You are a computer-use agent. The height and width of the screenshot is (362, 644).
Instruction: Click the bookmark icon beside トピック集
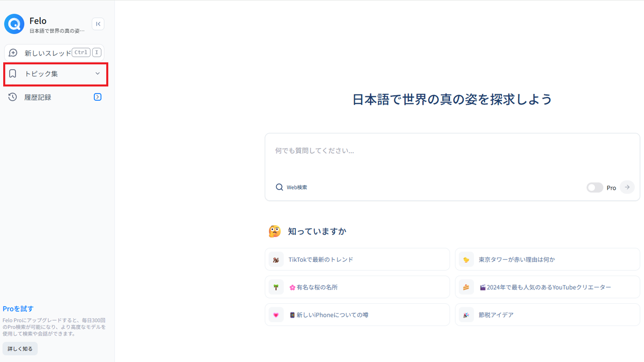click(13, 74)
